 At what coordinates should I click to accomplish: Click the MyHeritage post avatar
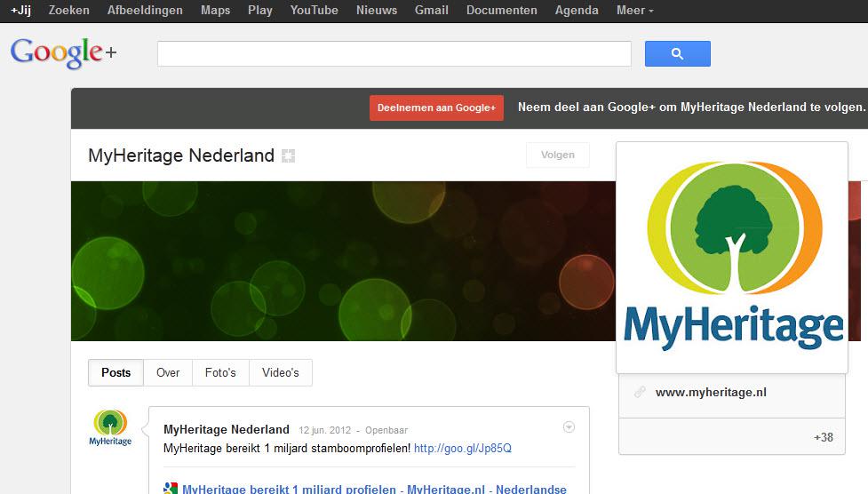pyautogui.click(x=110, y=427)
